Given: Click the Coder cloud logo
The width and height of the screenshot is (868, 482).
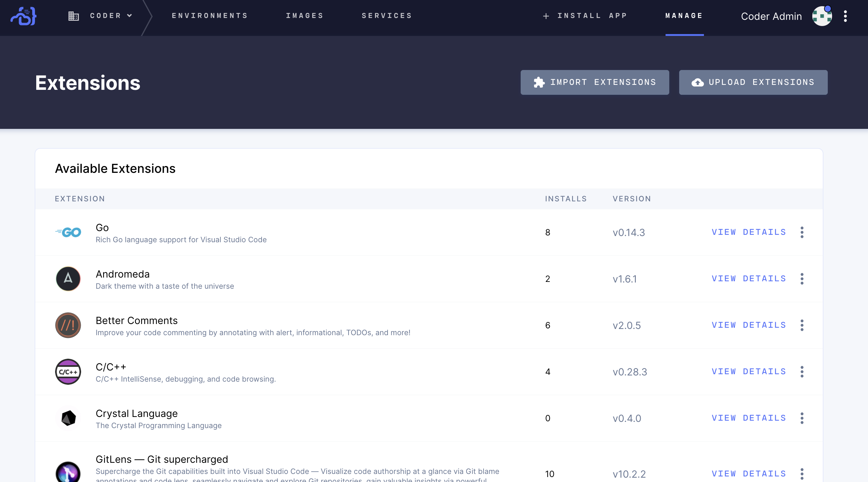Looking at the screenshot, I should pos(24,16).
